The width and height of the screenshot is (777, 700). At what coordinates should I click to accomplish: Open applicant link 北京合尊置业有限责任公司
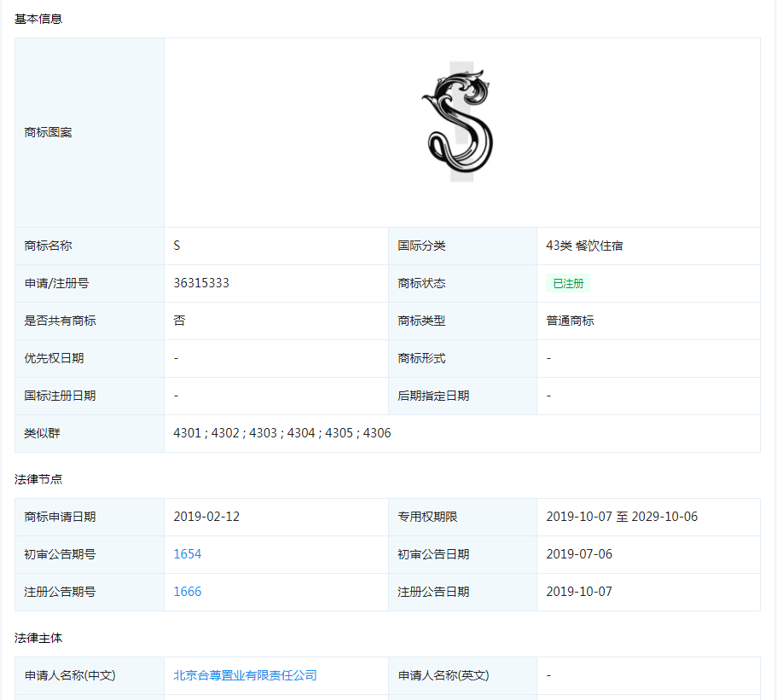pyautogui.click(x=246, y=674)
